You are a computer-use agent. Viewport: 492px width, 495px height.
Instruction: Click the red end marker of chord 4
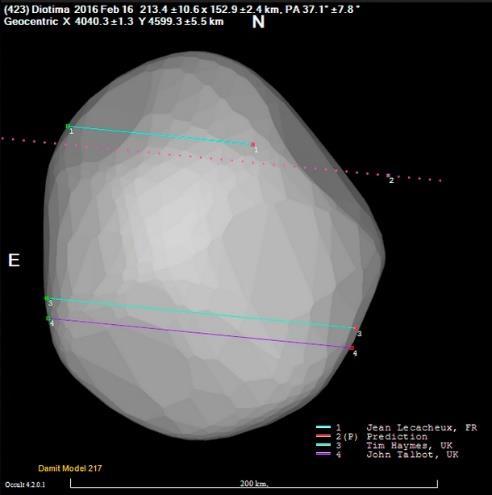351,348
